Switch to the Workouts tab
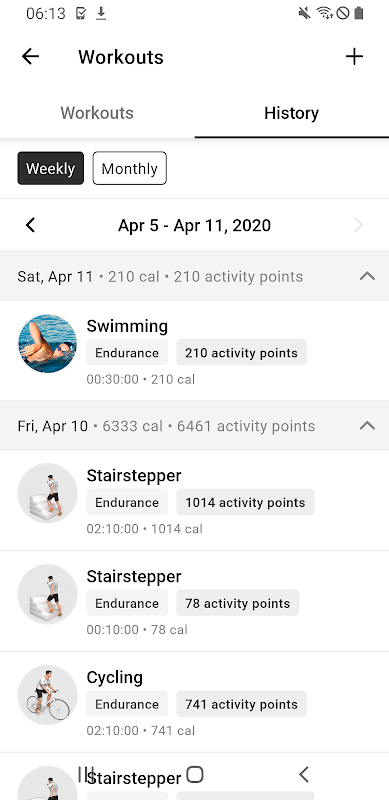 [97, 113]
